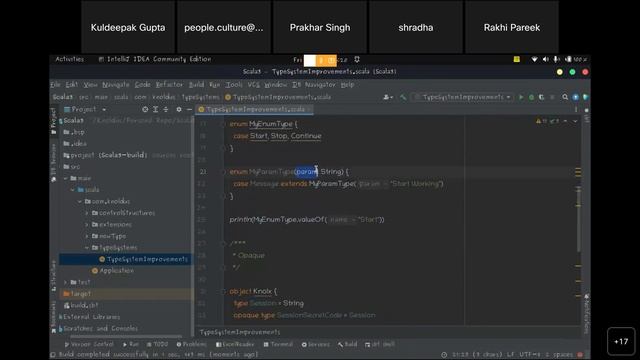
Task: Expand the newType package
Action: click(87, 236)
